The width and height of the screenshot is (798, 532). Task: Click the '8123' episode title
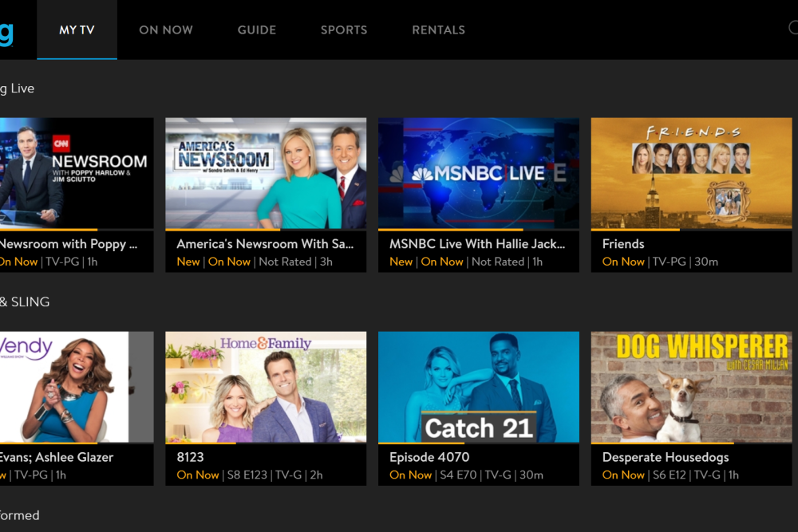coord(191,457)
